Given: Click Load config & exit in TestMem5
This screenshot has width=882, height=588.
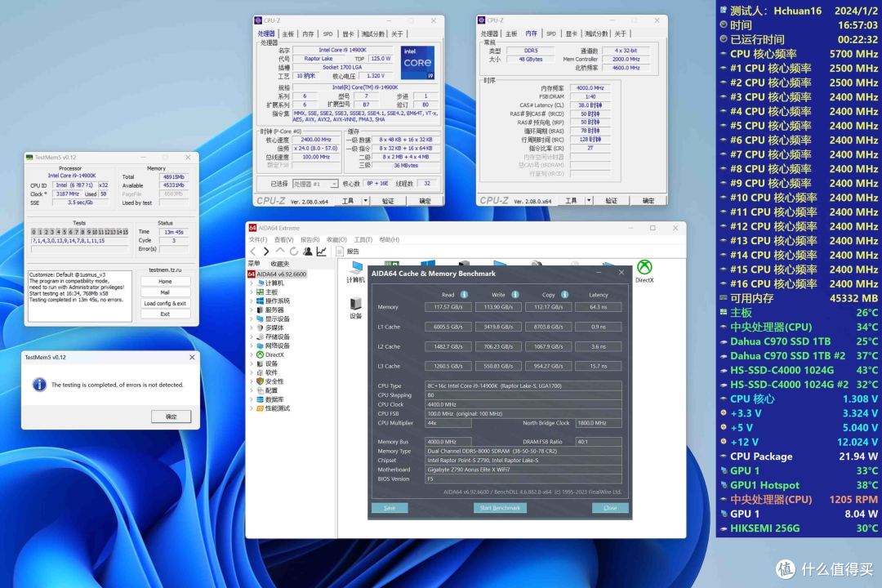Looking at the screenshot, I should pyautogui.click(x=165, y=303).
